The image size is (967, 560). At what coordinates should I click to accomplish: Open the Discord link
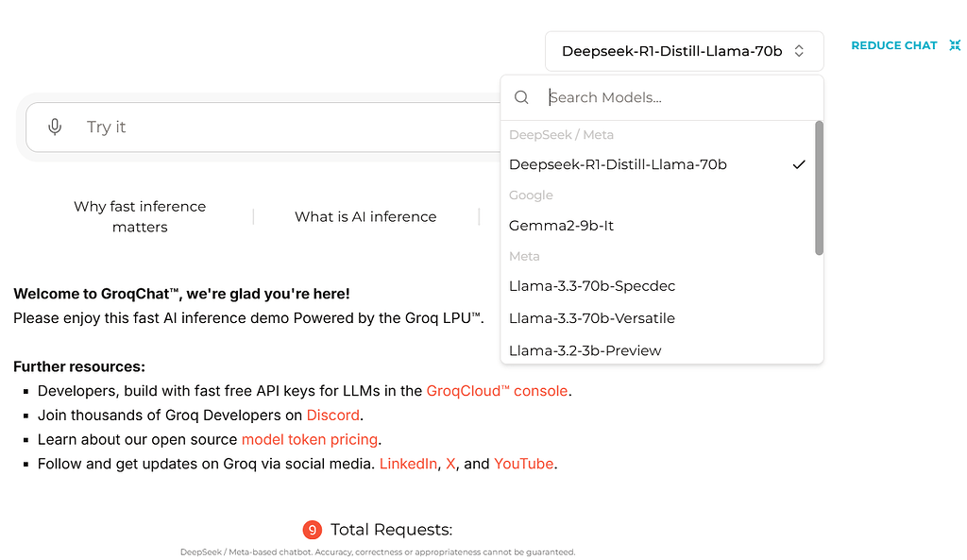tap(333, 416)
